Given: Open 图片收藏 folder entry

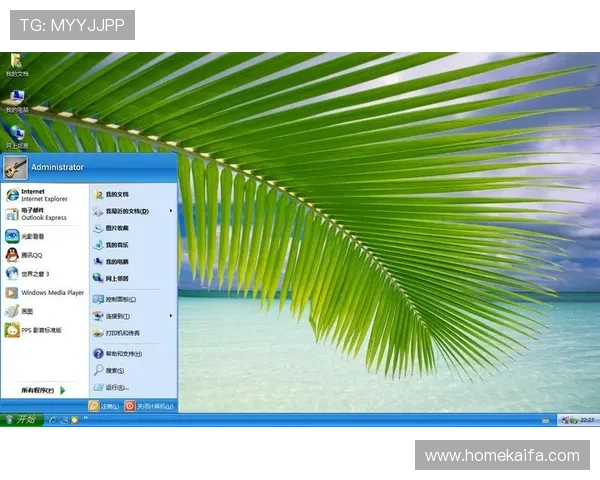Looking at the screenshot, I should point(116,228).
